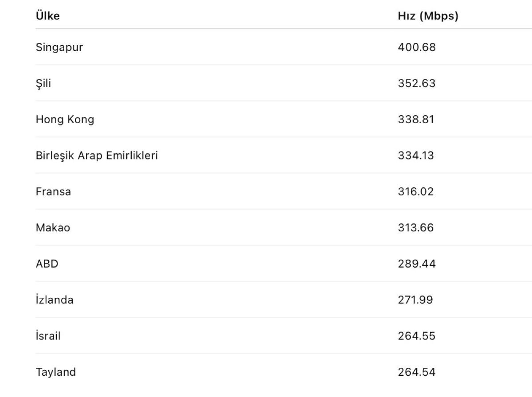This screenshot has width=532, height=397.
Task: Click the 334.13 speed value
Action: click(416, 156)
